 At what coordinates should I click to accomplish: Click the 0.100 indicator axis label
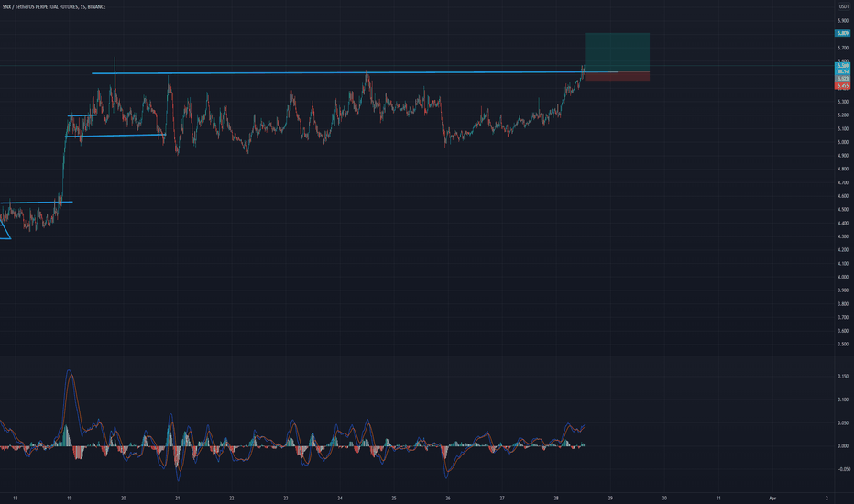point(843,400)
